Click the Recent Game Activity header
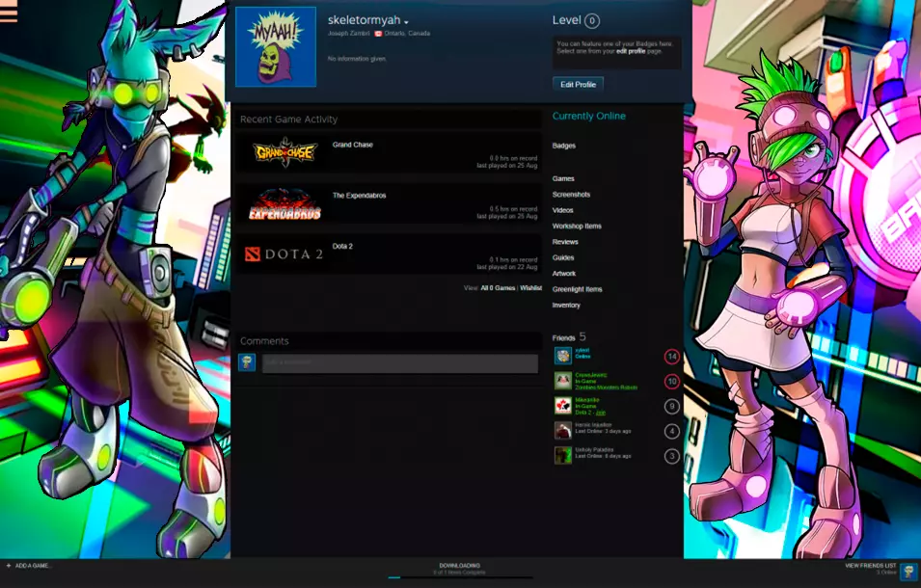921x588 pixels. [288, 120]
